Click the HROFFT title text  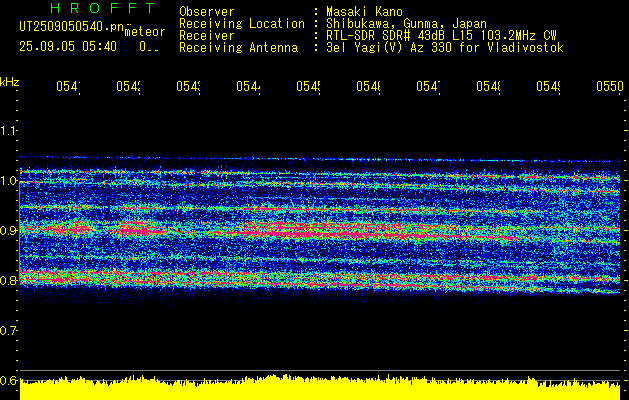click(x=102, y=8)
